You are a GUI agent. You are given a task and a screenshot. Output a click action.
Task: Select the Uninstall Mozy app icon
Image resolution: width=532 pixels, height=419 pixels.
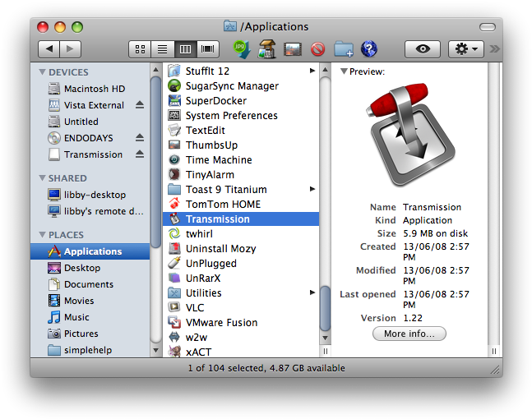pos(174,248)
